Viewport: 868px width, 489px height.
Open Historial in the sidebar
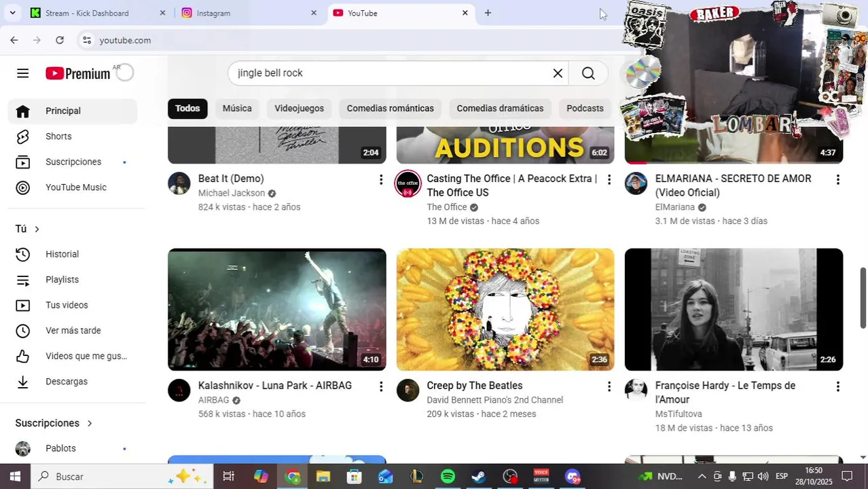[73, 254]
